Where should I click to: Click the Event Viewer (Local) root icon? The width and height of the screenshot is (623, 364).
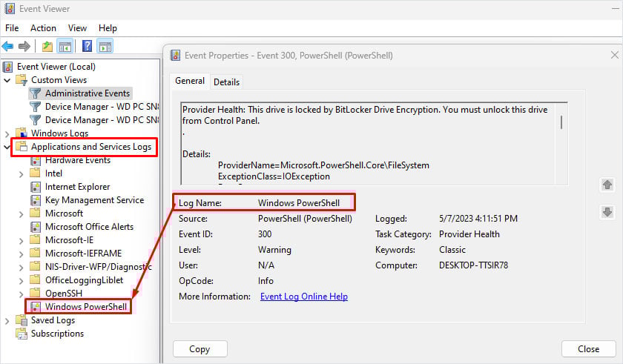[8, 67]
